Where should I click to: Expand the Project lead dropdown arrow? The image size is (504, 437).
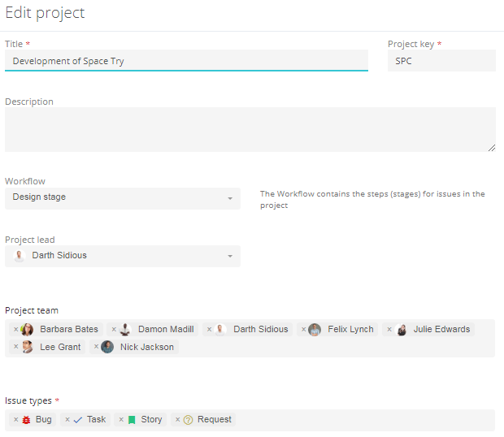(x=230, y=256)
